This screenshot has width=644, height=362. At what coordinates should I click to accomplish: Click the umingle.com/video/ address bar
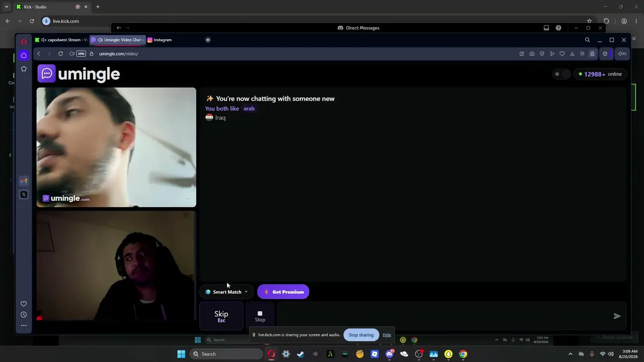point(119,54)
